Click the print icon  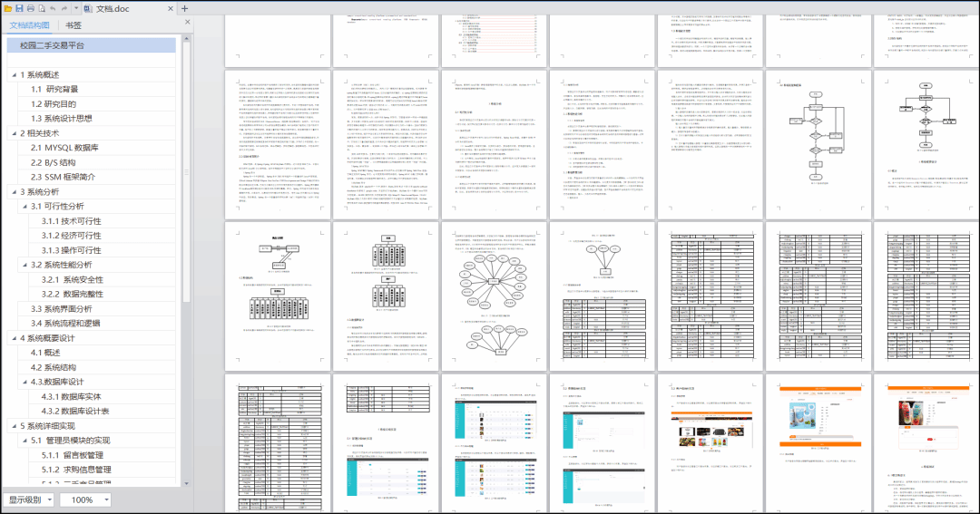(x=31, y=8)
